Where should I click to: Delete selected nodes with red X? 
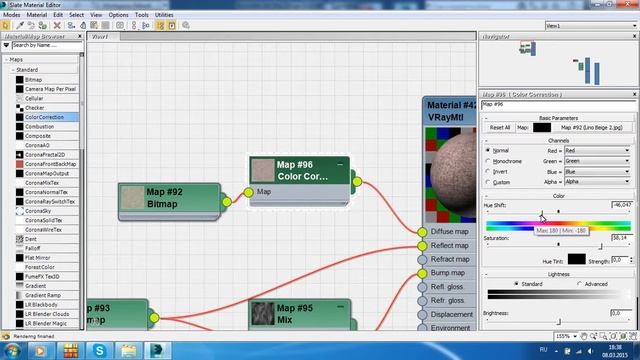coord(57,25)
